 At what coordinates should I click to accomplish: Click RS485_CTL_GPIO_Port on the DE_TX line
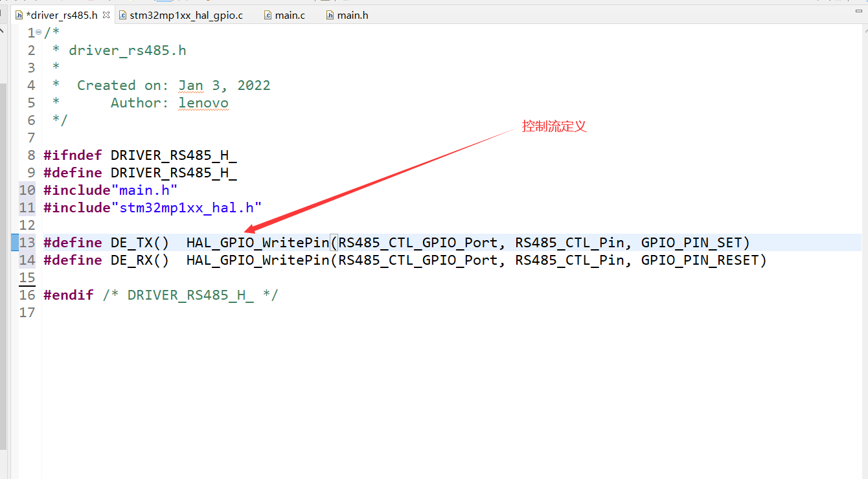(x=418, y=242)
